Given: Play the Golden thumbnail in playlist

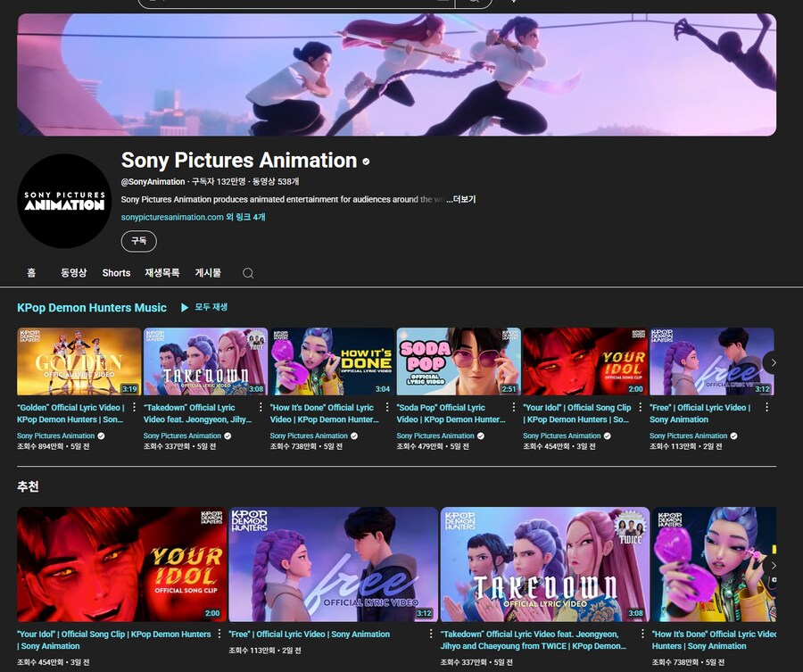Looking at the screenshot, I should tap(79, 361).
